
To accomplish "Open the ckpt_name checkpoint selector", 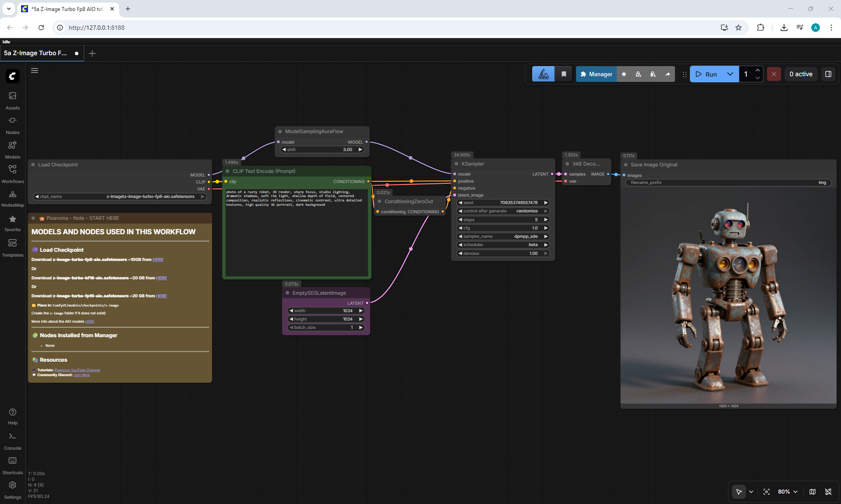I will (120, 197).
